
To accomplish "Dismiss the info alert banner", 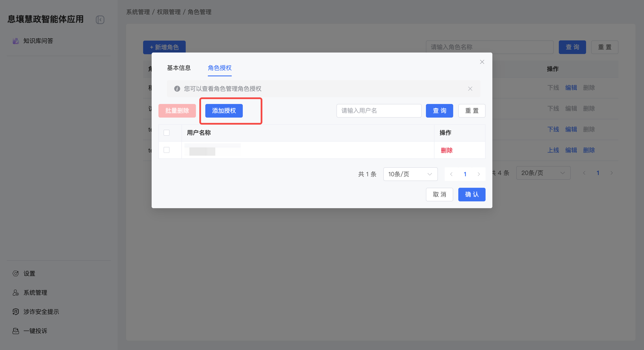I will pyautogui.click(x=470, y=89).
